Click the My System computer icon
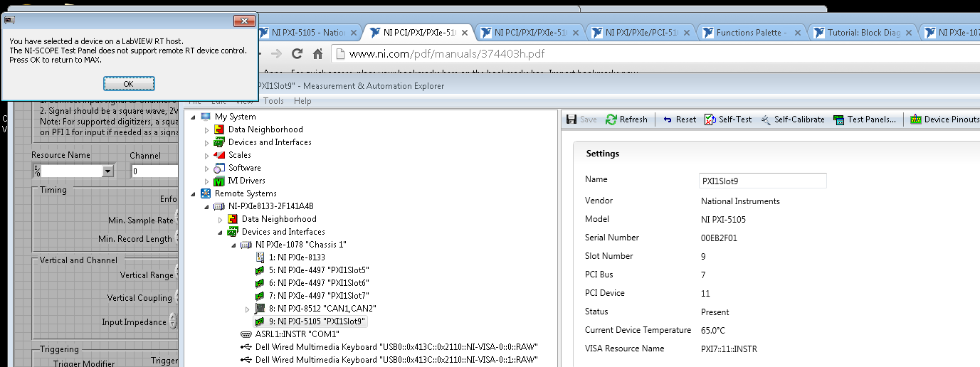Image resolution: width=980 pixels, height=367 pixels. (x=206, y=117)
